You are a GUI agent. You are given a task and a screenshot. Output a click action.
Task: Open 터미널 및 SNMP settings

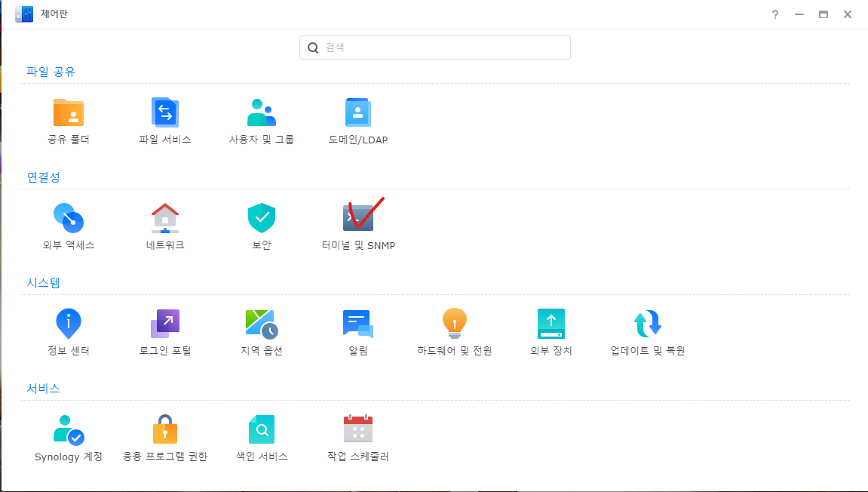click(x=358, y=218)
